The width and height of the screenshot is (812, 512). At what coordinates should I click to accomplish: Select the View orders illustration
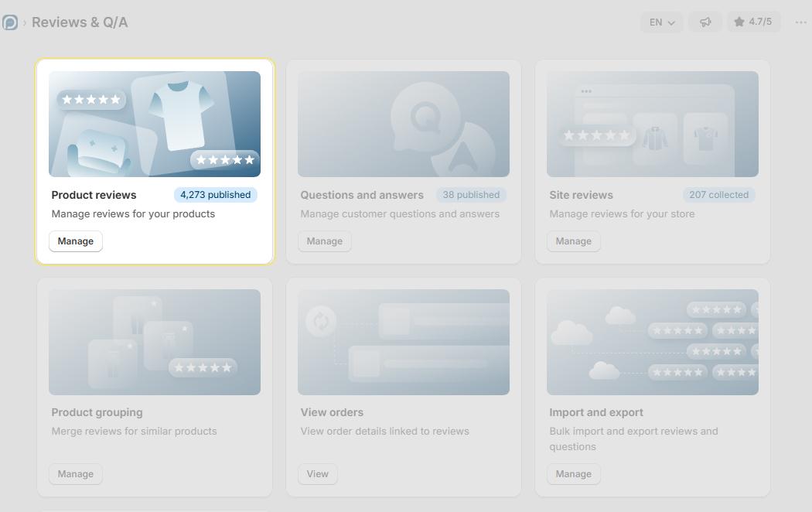pyautogui.click(x=404, y=342)
